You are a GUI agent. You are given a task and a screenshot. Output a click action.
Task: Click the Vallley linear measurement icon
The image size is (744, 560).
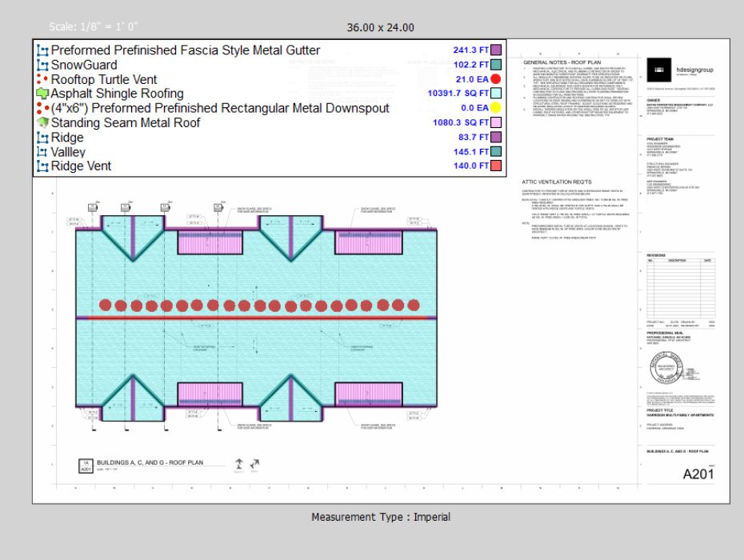tap(43, 152)
